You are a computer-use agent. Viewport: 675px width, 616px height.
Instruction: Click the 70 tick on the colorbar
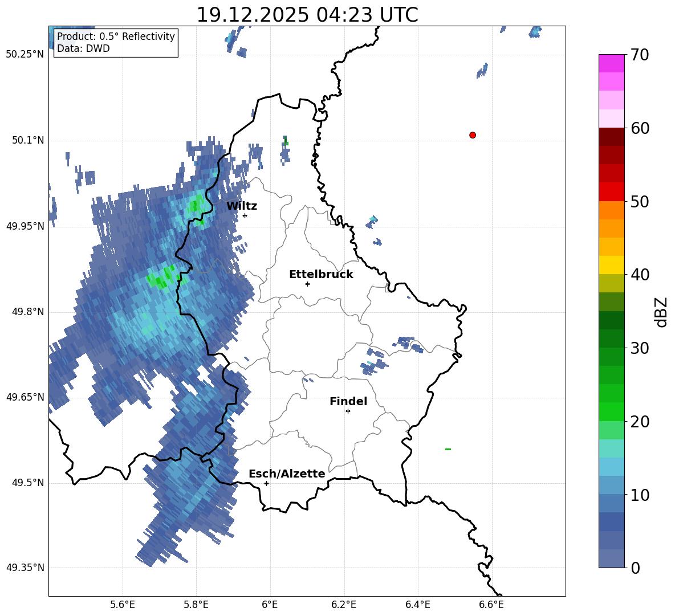point(640,55)
